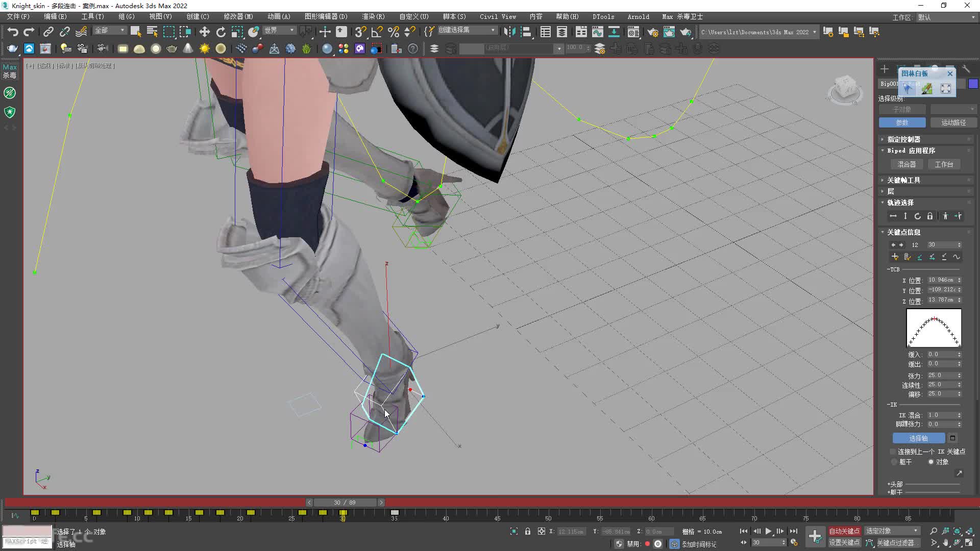Screen dimensions: 980x551
Task: Click the Set Key plus icon
Action: pos(815,537)
